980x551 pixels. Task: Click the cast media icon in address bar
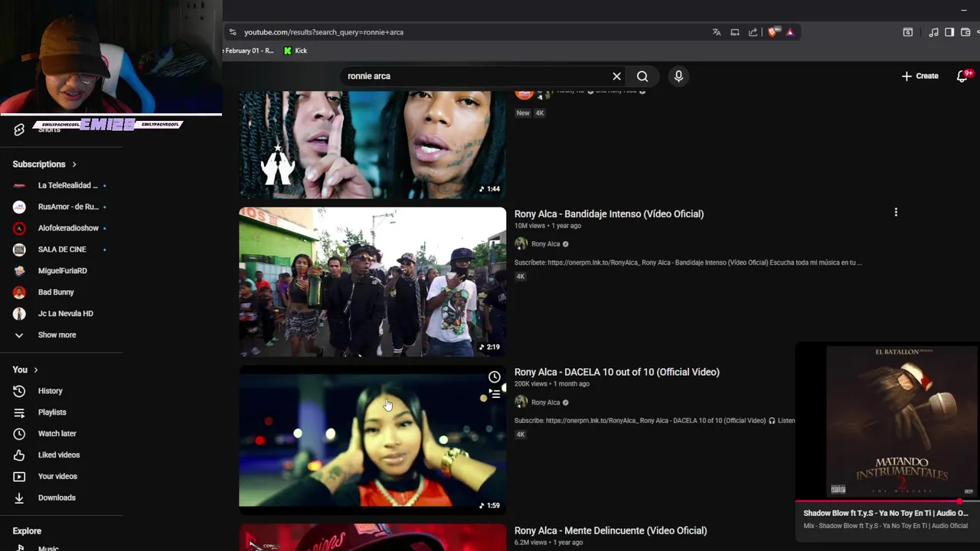[x=735, y=32]
